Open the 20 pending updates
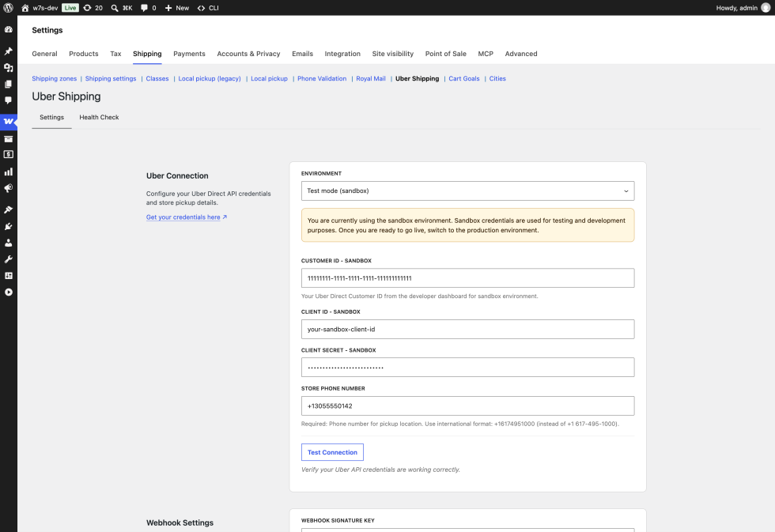 point(93,8)
